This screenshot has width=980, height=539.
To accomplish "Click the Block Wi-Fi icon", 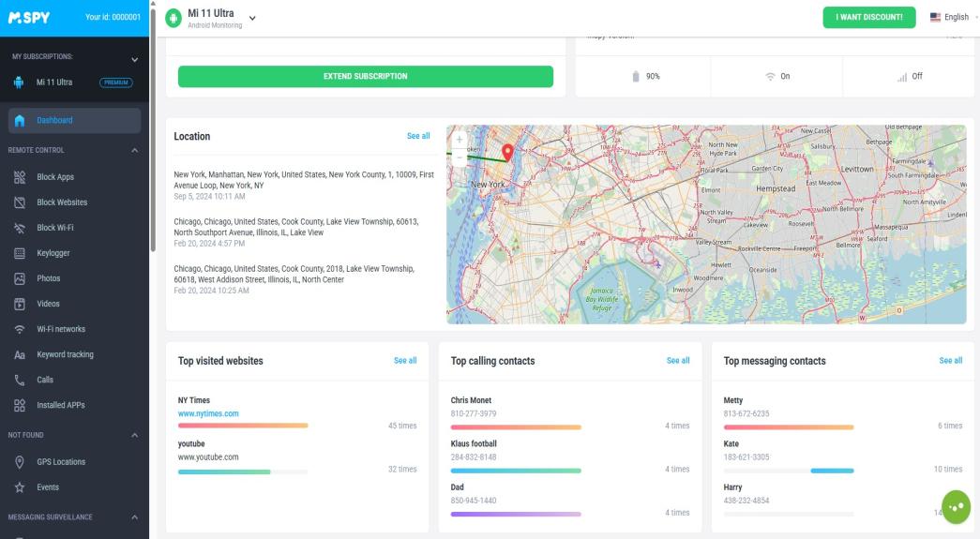I will [20, 228].
